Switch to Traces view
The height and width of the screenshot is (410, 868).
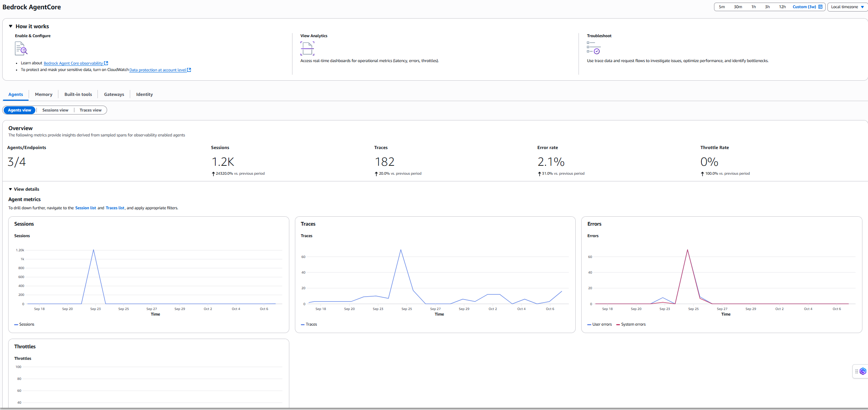tap(90, 110)
